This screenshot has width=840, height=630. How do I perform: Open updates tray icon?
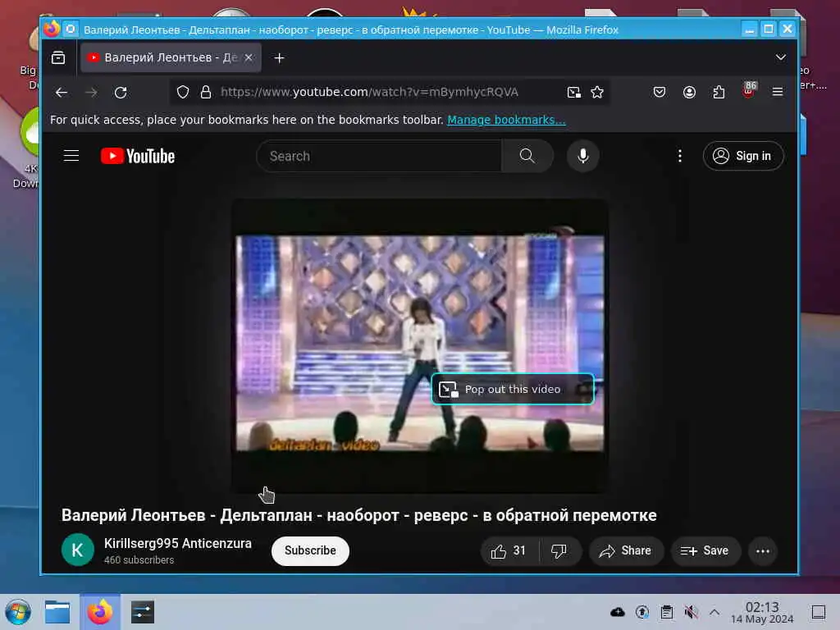642,612
